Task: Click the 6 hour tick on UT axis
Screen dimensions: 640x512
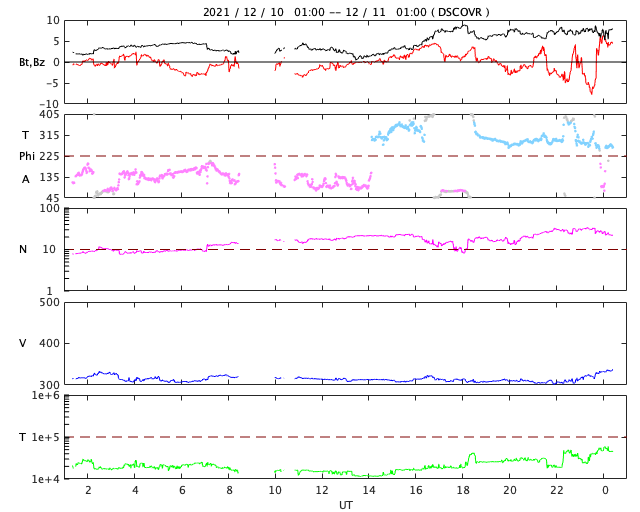Action: [x=182, y=490]
